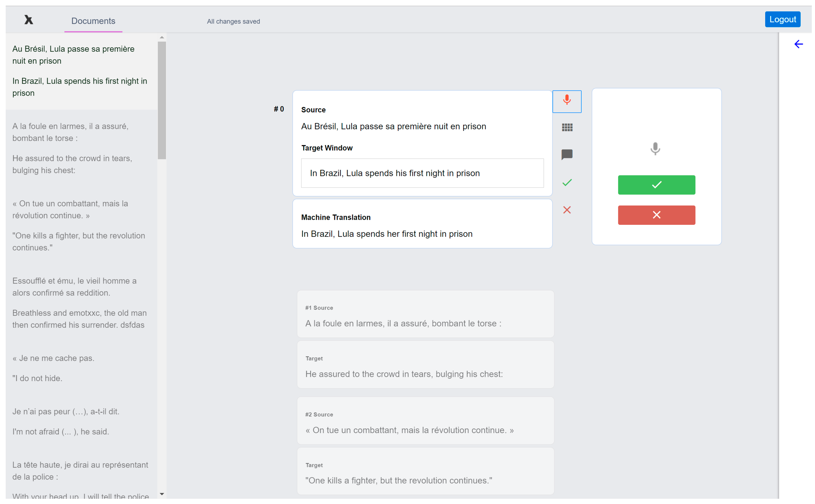Open the grid keyboard icon
815x504 pixels.
pyautogui.click(x=567, y=127)
